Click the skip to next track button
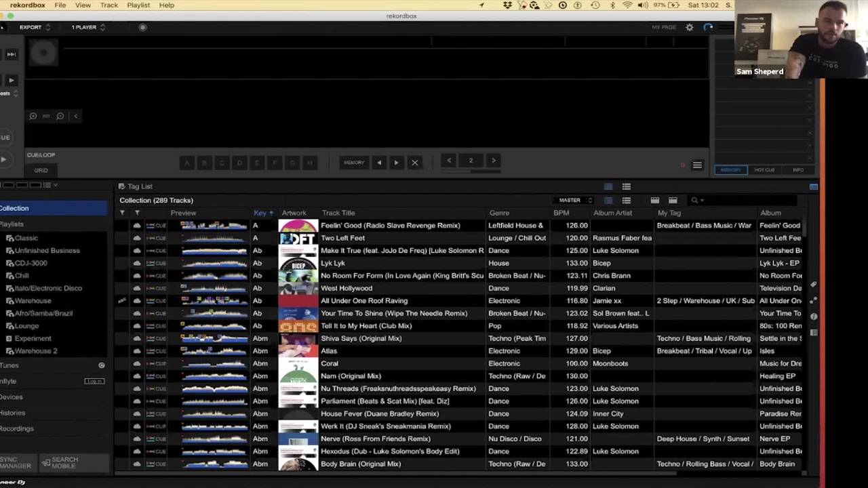The image size is (868, 488). (11, 54)
